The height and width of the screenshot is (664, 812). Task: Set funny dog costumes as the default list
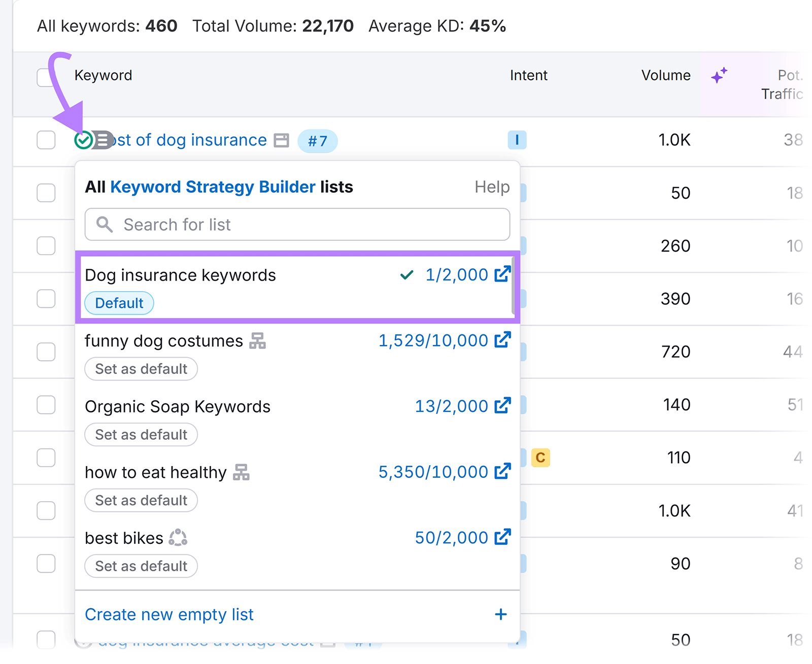coord(141,369)
